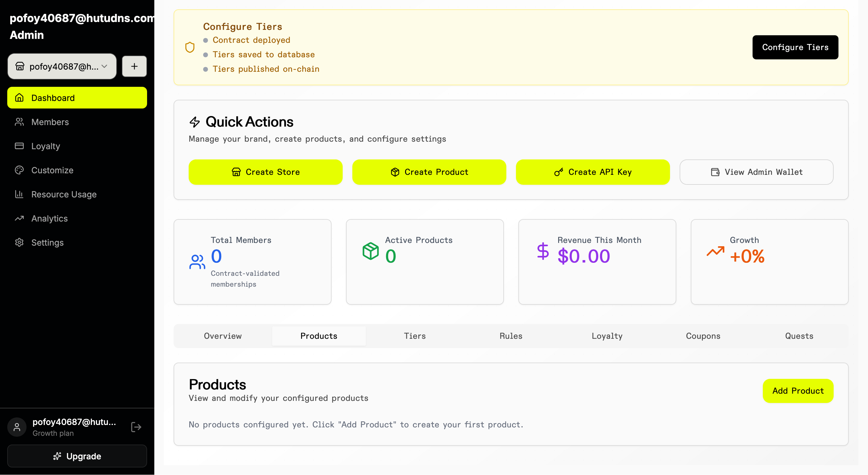Open Resource Usage page

(64, 194)
